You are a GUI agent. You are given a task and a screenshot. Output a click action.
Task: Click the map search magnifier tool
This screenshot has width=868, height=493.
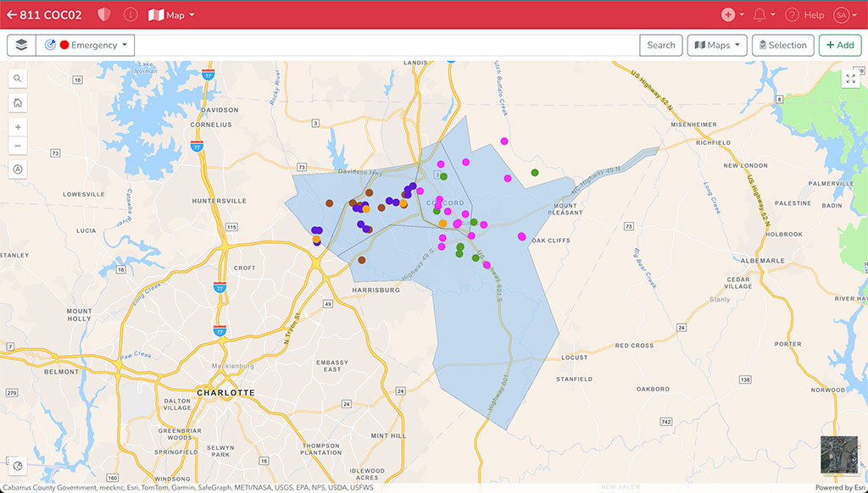click(18, 79)
